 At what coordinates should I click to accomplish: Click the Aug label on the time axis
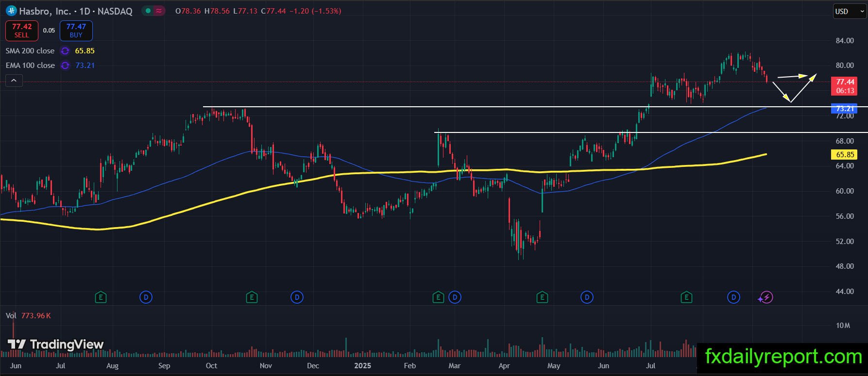[x=112, y=366]
